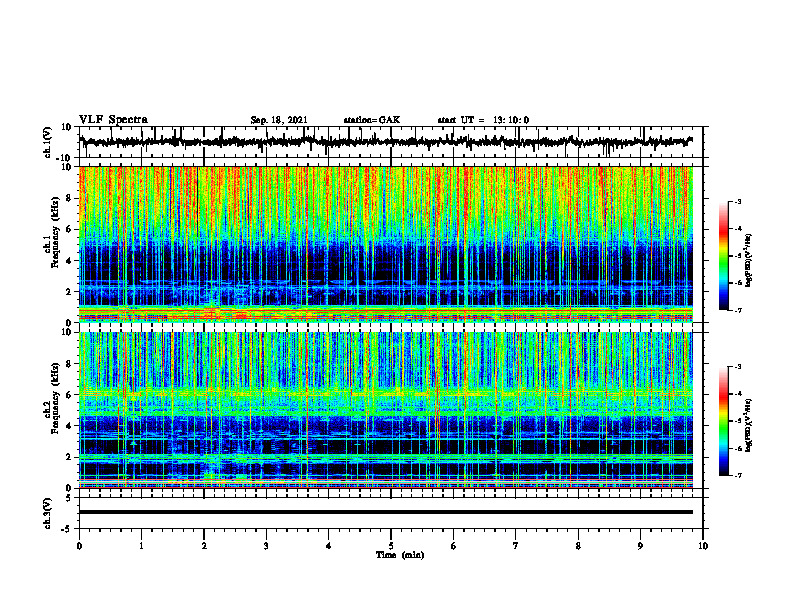Click the log(PSD) unit label beside the ch.1 color scale
792x612 pixels.
coord(749,260)
